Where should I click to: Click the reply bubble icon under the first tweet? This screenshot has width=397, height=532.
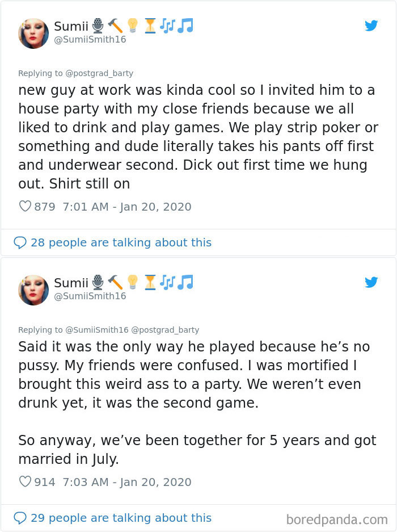pos(20,242)
